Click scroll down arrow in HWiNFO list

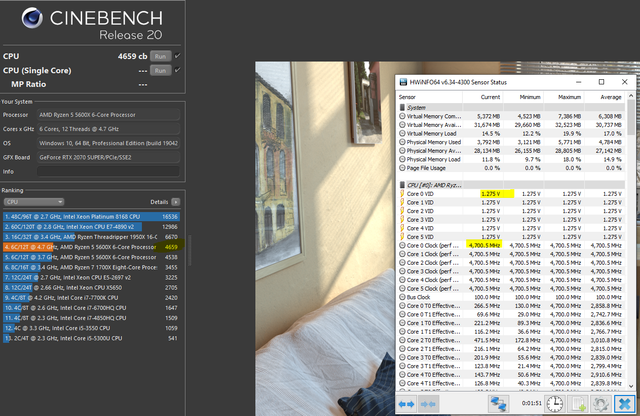631,386
